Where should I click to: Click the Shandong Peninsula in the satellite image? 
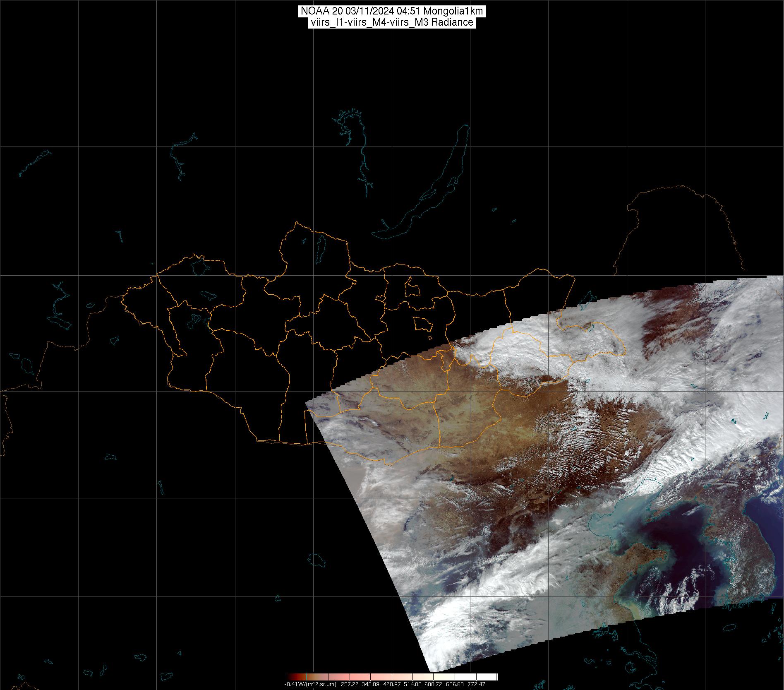[643, 557]
